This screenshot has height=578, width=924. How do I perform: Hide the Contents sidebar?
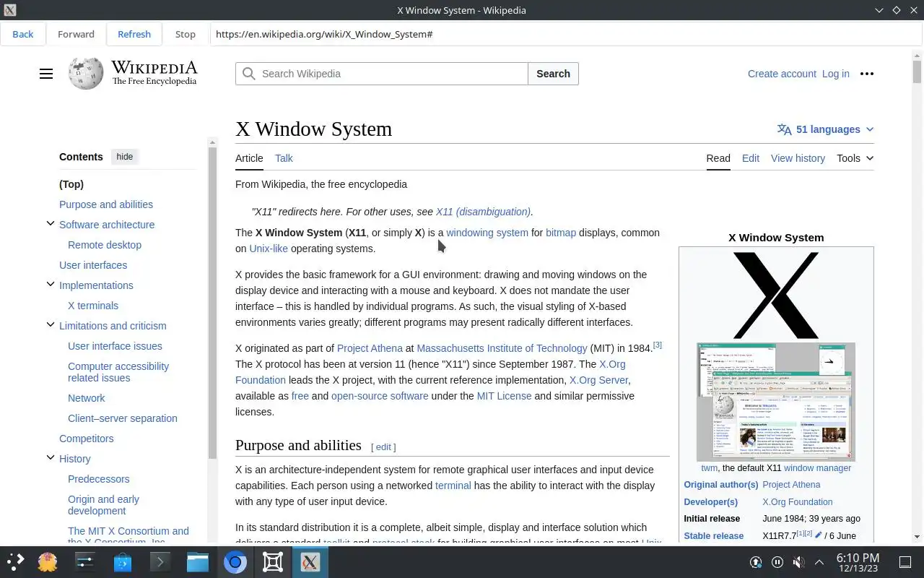[x=125, y=157]
